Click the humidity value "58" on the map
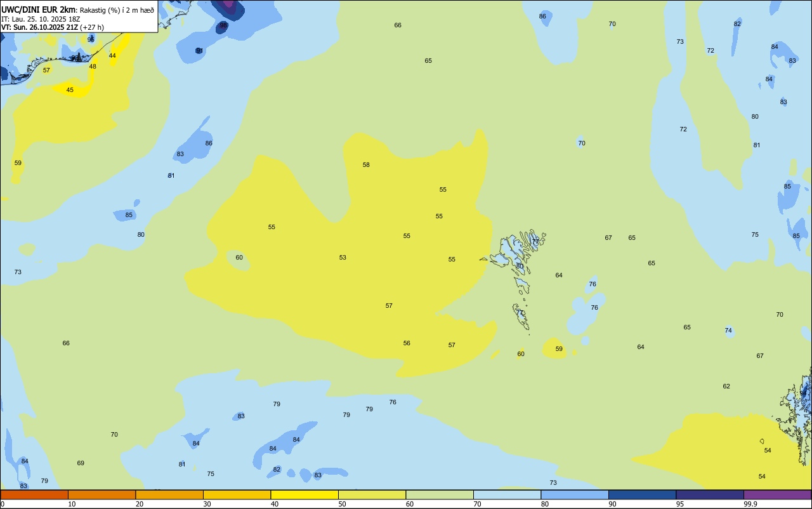812x509 pixels. 366,165
